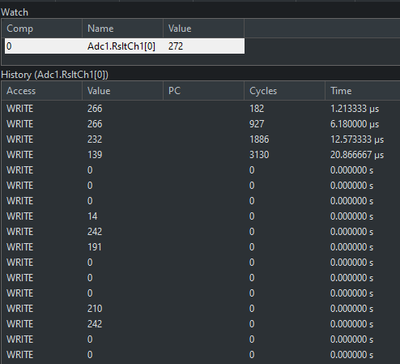Select the watch value 272 cell
Viewport: 400px width, 364px height.
204,46
